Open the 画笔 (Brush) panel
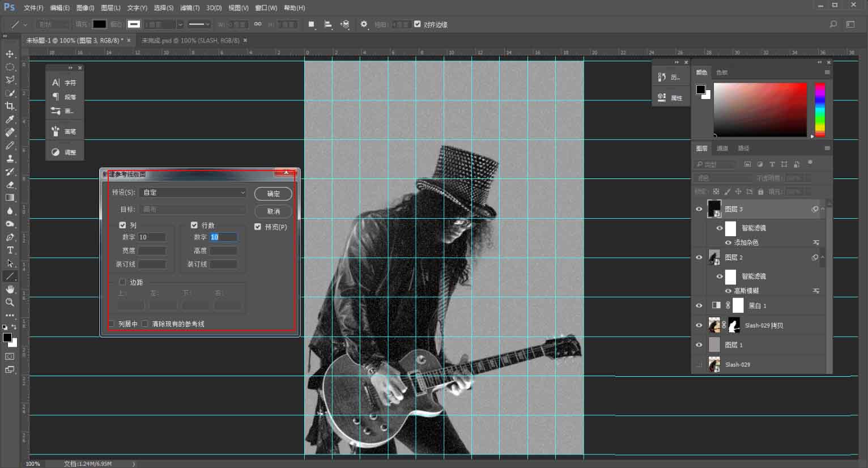The image size is (868, 468). 64,131
